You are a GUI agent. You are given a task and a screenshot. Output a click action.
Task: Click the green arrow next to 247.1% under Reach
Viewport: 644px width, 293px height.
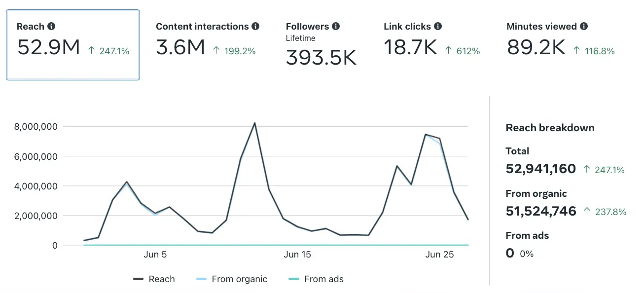pos(91,50)
